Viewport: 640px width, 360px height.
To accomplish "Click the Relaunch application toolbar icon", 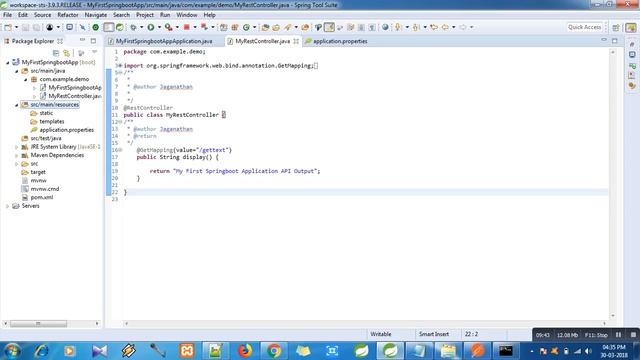I will 204,27.
